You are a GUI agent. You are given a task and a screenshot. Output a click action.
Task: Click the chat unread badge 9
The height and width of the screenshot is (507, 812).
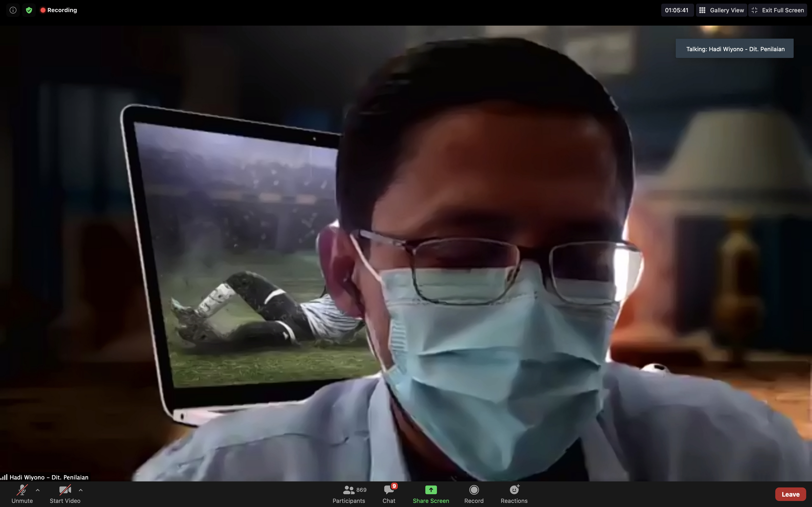click(394, 486)
